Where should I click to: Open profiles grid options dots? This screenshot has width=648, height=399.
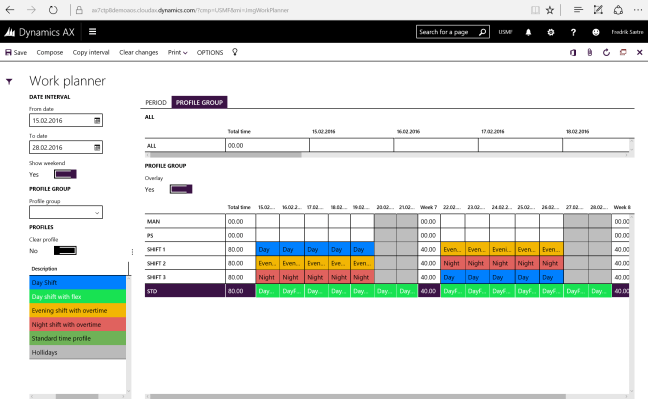pos(132,252)
